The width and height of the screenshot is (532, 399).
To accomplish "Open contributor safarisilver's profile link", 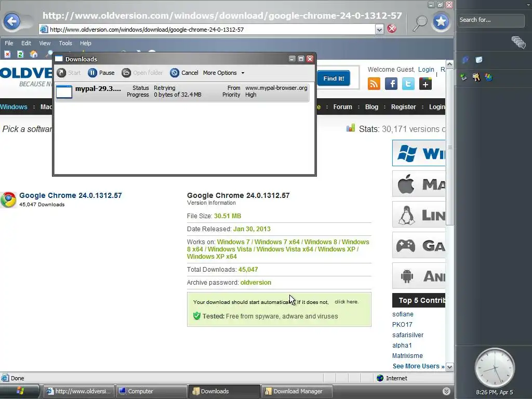I will [408, 335].
